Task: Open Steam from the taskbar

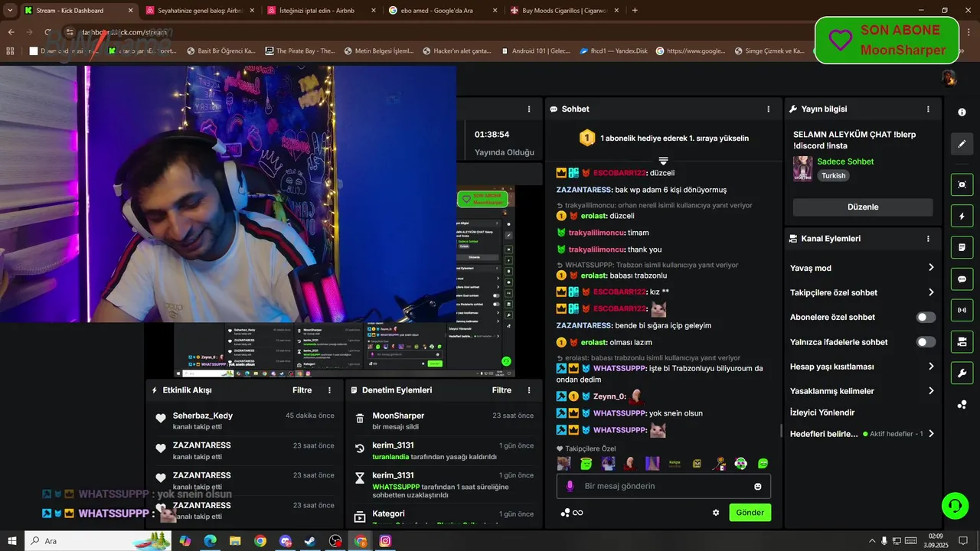Action: 310,541
